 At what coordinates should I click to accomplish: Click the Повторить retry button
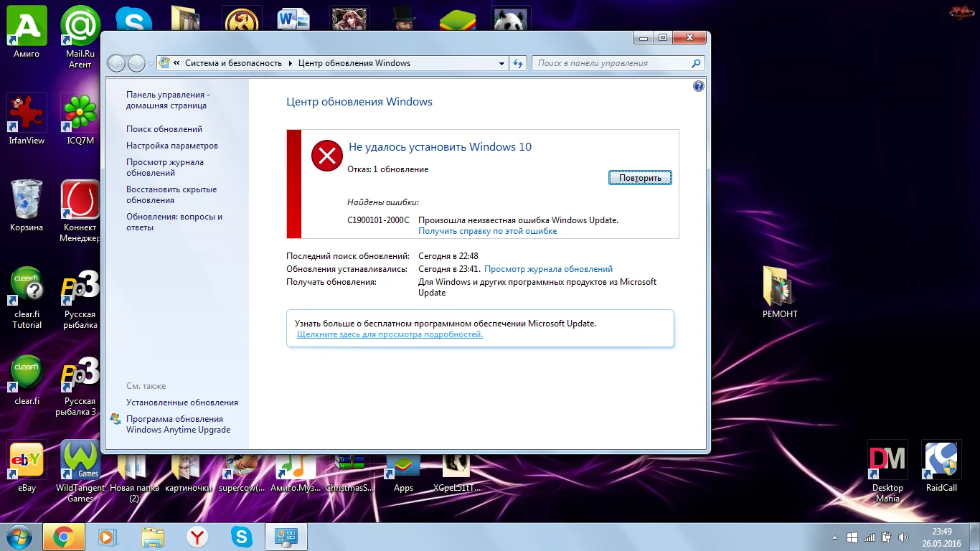[640, 177]
